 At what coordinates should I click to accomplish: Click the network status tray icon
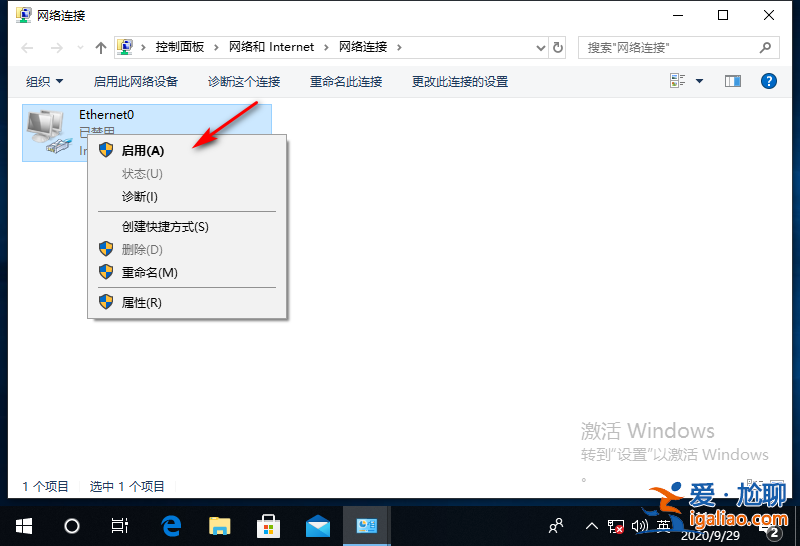click(x=616, y=526)
